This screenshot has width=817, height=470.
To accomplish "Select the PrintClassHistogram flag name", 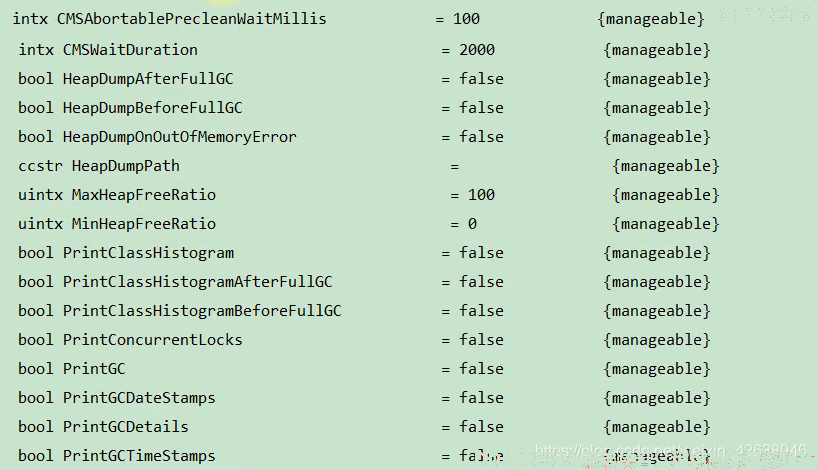I will click(148, 253).
